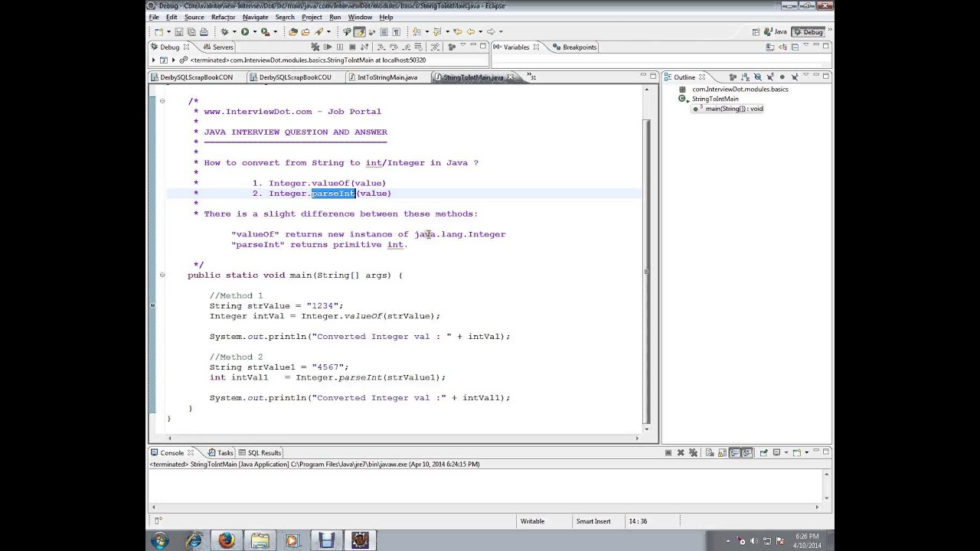Toggle Hide Fields in Outline view
The image size is (980, 551).
758,78
